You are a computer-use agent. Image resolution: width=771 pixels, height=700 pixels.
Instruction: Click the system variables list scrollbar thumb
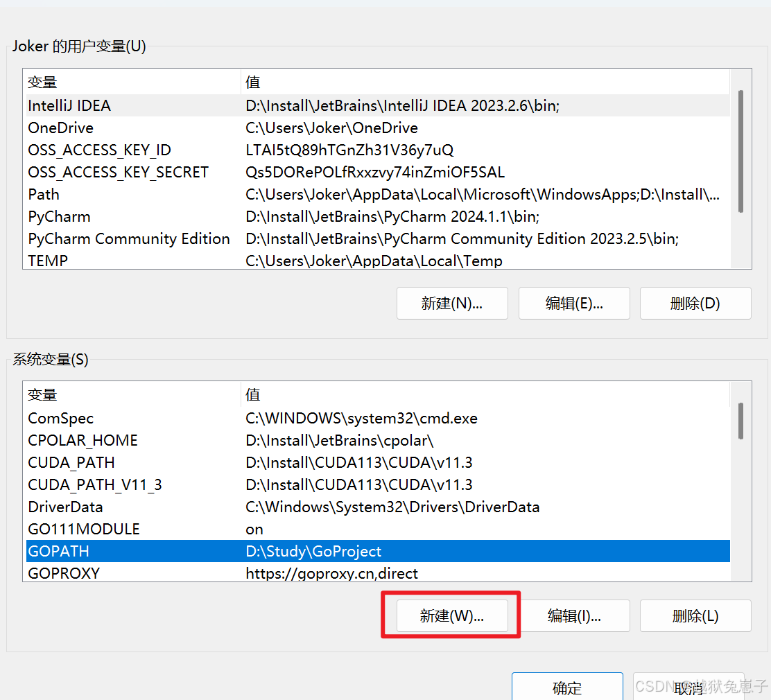[x=740, y=421]
